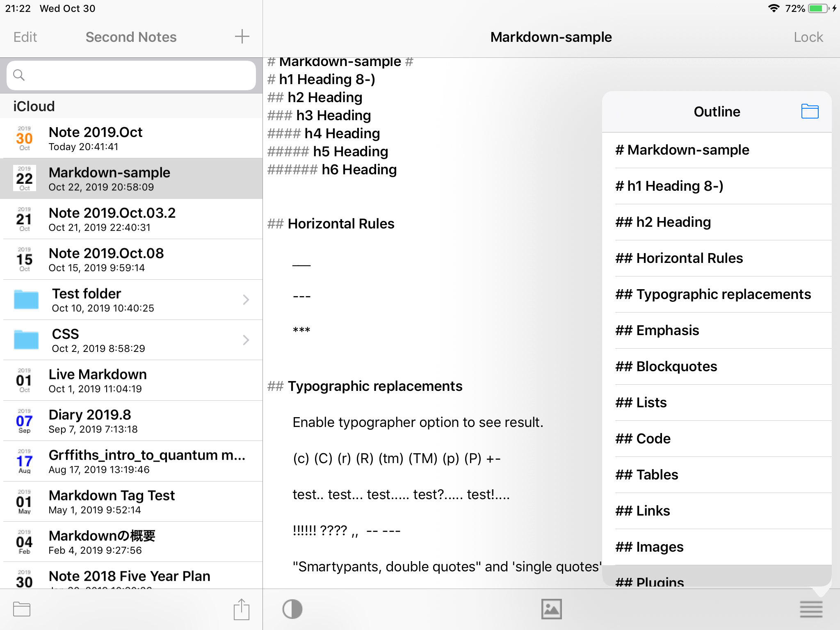This screenshot has width=840, height=630.
Task: Tap the share icon in sidebar toolbar
Action: pyautogui.click(x=242, y=609)
